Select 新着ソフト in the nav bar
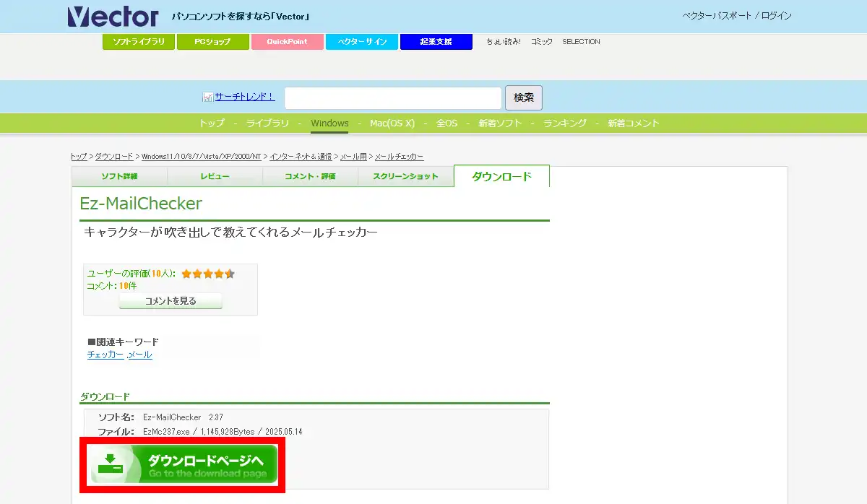Image resolution: width=867 pixels, height=504 pixels. (x=500, y=123)
